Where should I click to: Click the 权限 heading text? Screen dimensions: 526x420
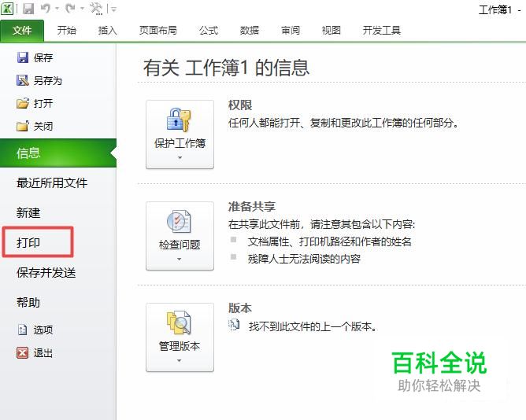(x=240, y=105)
